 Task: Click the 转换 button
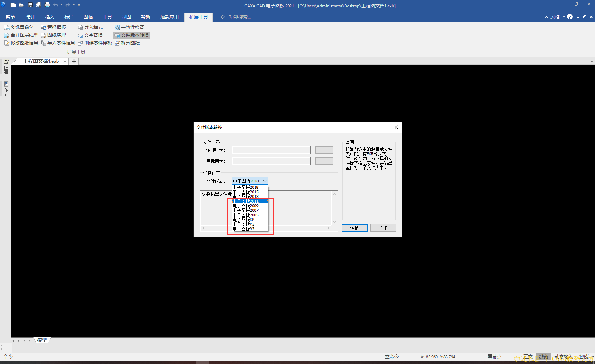tap(355, 228)
